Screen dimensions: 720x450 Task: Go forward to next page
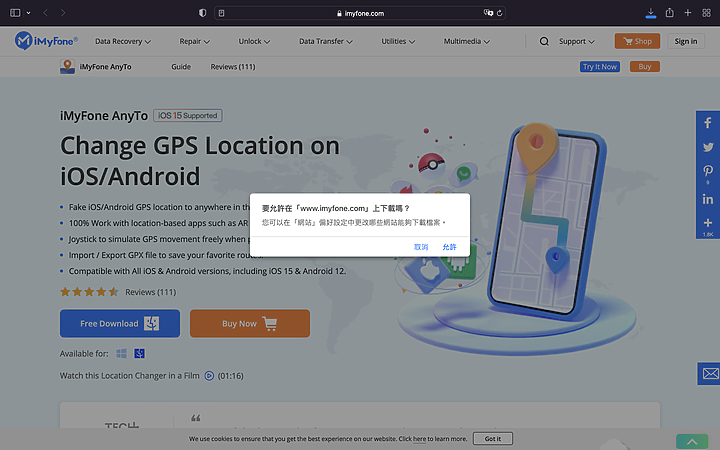[x=62, y=13]
